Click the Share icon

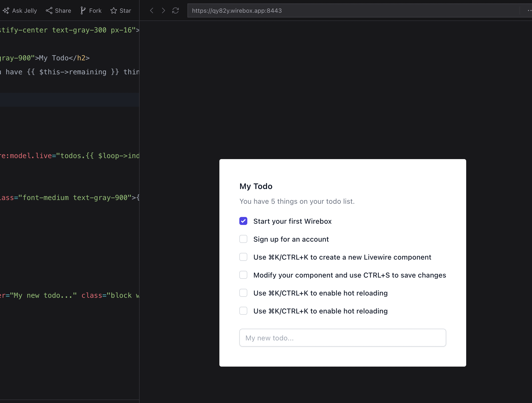(x=49, y=10)
